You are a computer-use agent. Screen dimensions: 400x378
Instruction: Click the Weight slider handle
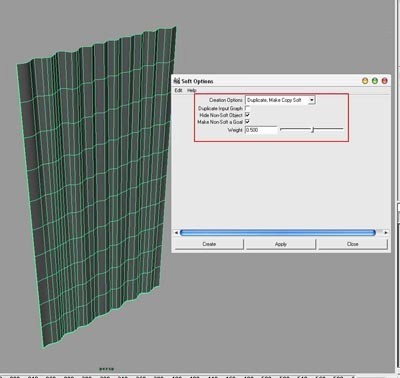pos(313,130)
